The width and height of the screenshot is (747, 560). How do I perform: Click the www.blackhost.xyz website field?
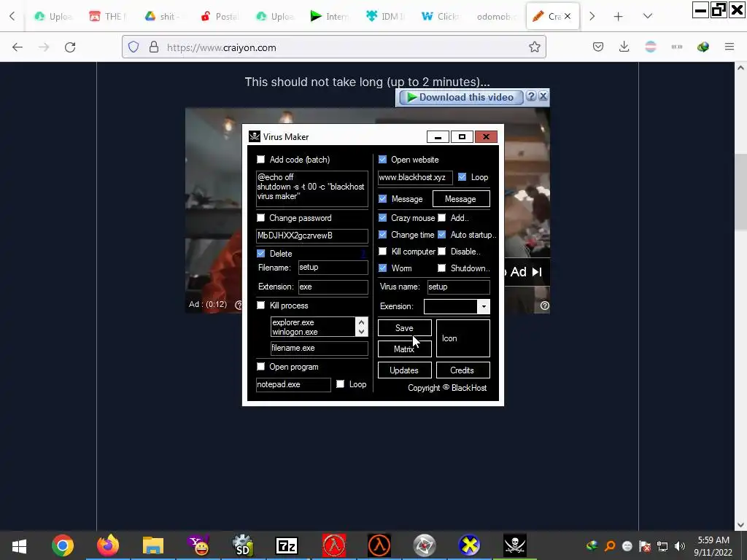pyautogui.click(x=415, y=177)
